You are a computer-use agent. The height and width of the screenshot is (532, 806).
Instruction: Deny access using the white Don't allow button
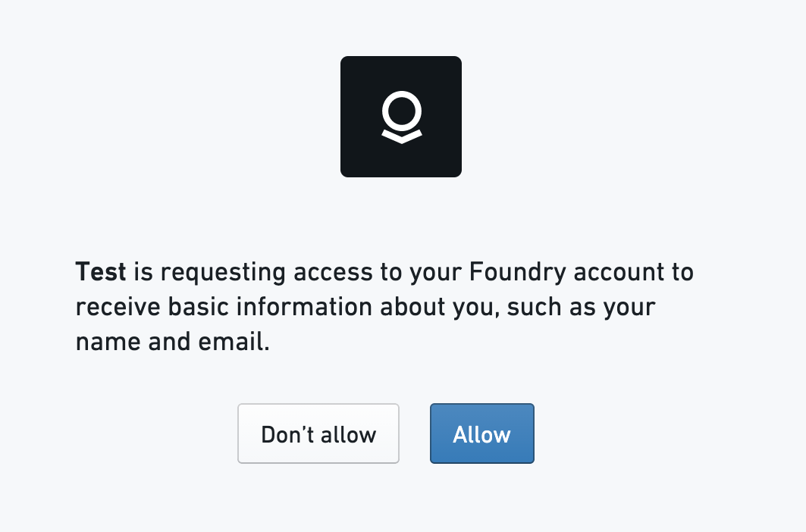[x=318, y=433]
